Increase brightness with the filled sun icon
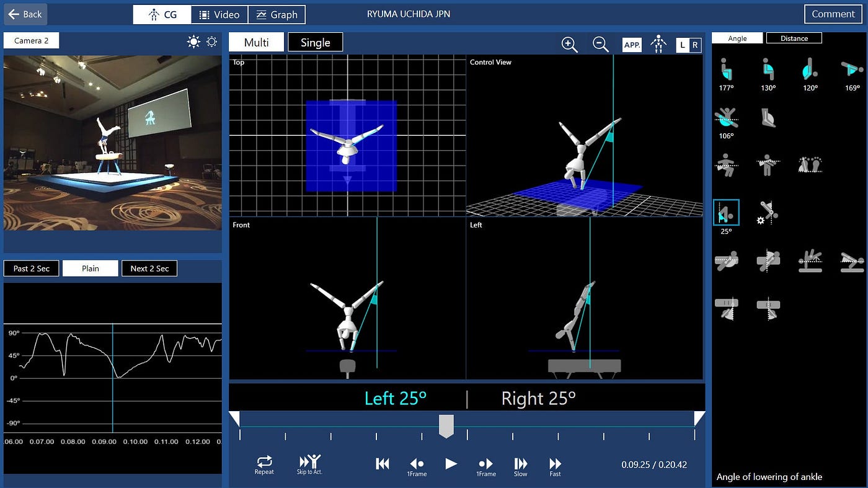This screenshot has width=868, height=488. point(194,42)
